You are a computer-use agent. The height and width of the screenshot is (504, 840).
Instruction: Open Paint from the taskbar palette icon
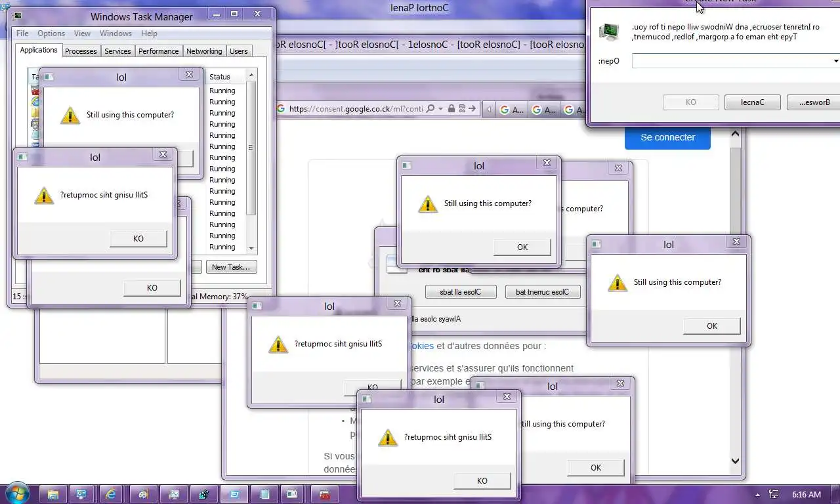143,494
